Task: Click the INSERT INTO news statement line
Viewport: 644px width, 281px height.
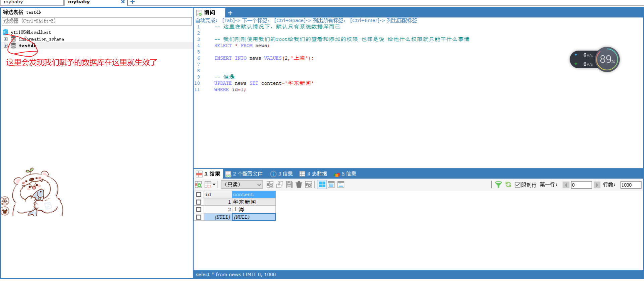Action: 264,58
